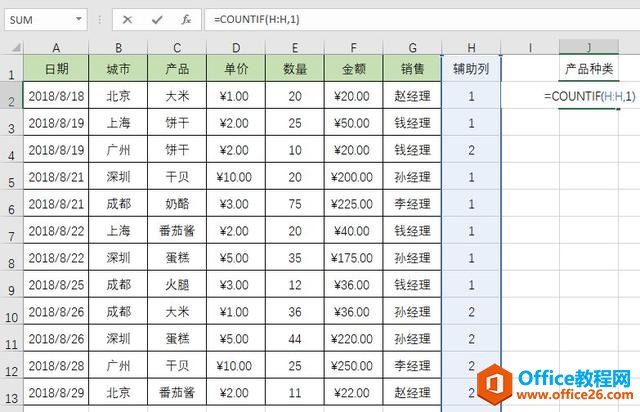Click the Cancel (X) formula button
Screen dimensions: 640x412
coord(127,19)
